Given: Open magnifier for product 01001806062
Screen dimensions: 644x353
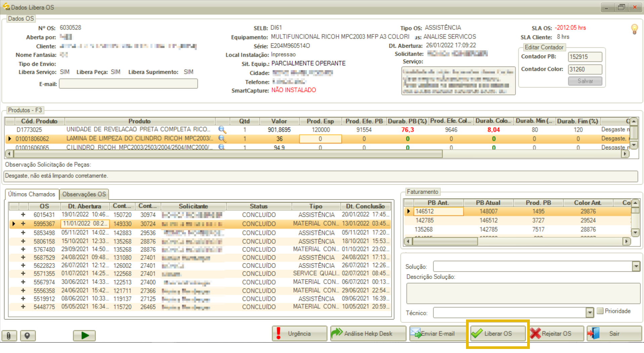Looking at the screenshot, I should click(x=222, y=138).
